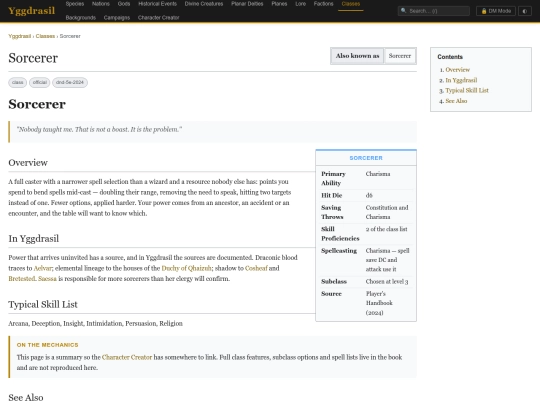Viewport: 540px width, 405px height.
Task: Click the 'dnd-5e-2024' tag pill
Action: [x=70, y=82]
